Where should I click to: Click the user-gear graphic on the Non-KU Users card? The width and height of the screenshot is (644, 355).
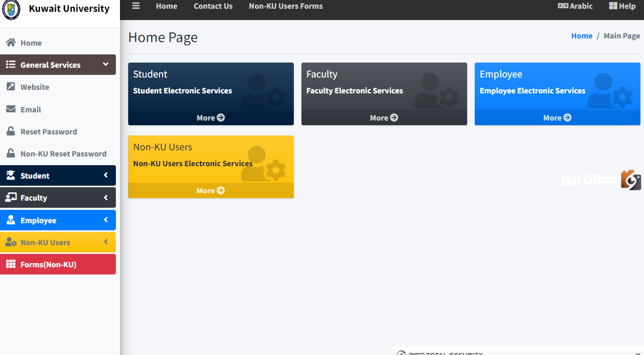264,164
